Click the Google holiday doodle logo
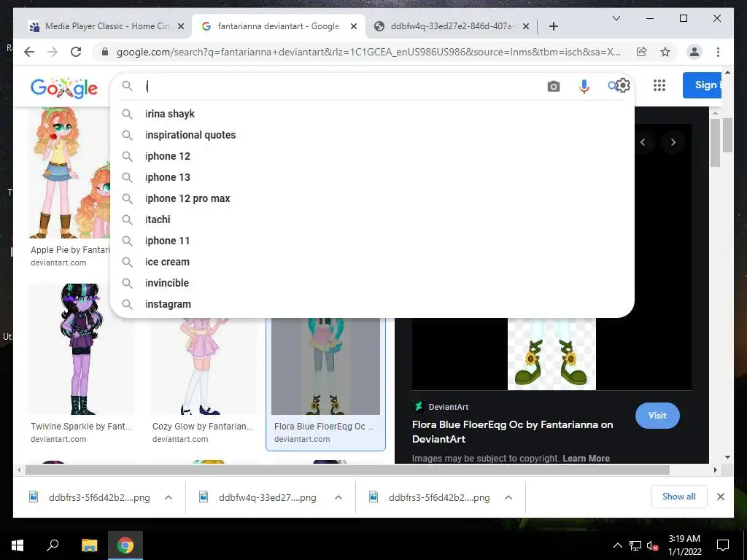The width and height of the screenshot is (747, 560). pyautogui.click(x=64, y=87)
